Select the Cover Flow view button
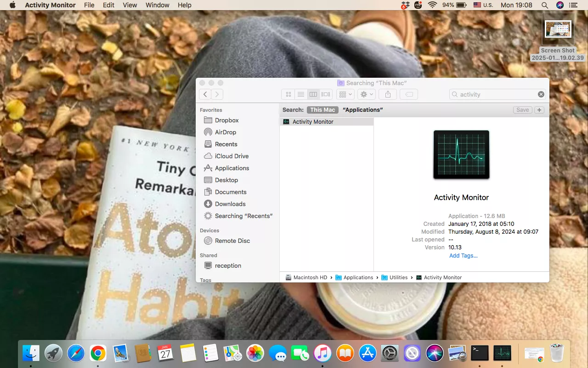The width and height of the screenshot is (588, 368). click(326, 94)
